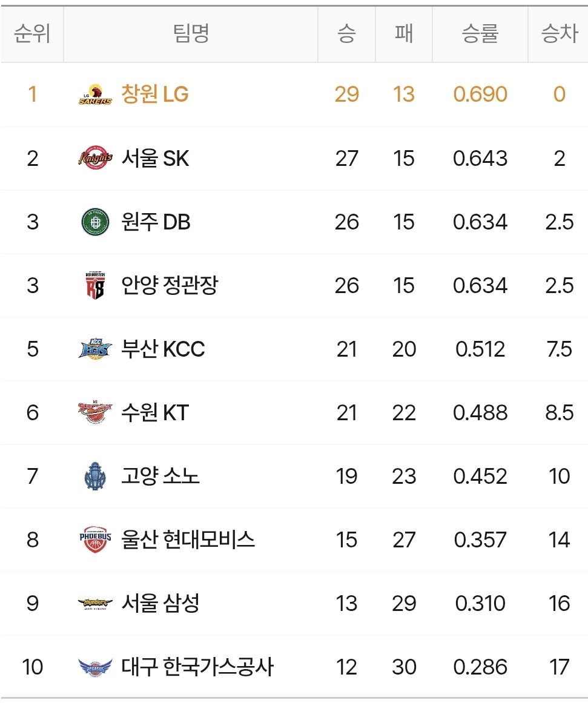Viewport: 588px width, 703px height.
Task: Click the 팀명 column header
Action: coord(191,34)
